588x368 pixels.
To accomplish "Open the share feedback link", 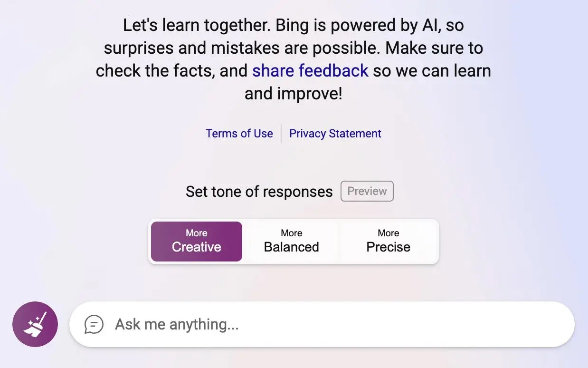I will pos(310,70).
